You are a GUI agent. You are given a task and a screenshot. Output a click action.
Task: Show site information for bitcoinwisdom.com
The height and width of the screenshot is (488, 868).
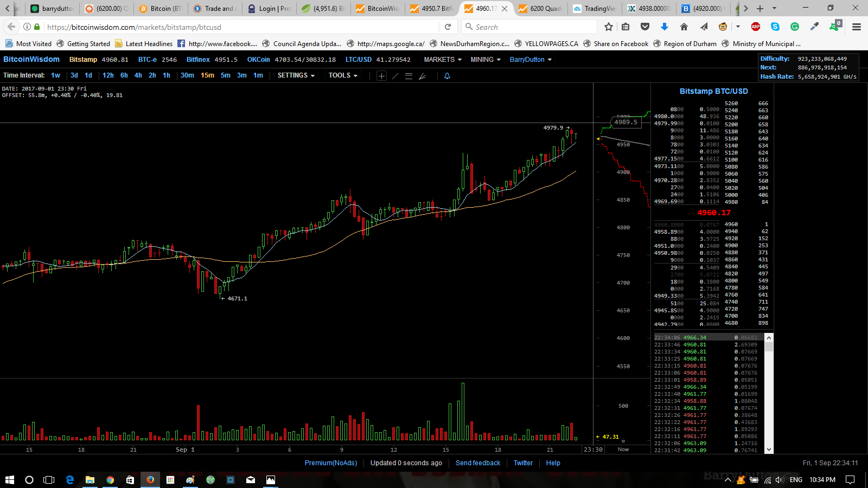pyautogui.click(x=27, y=27)
